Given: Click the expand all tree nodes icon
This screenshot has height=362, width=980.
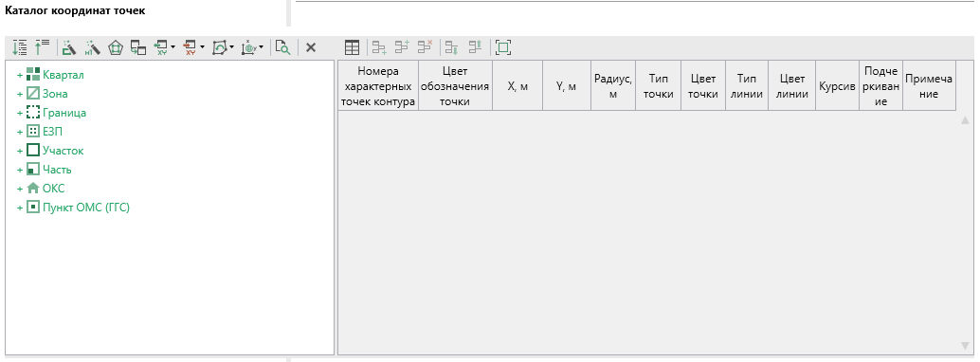Looking at the screenshot, I should (20, 46).
